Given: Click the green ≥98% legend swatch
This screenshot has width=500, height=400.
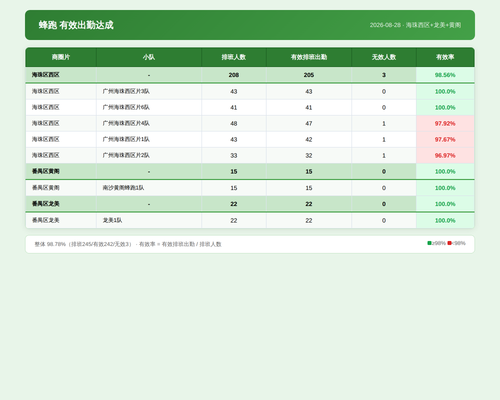Looking at the screenshot, I should (x=429, y=243).
